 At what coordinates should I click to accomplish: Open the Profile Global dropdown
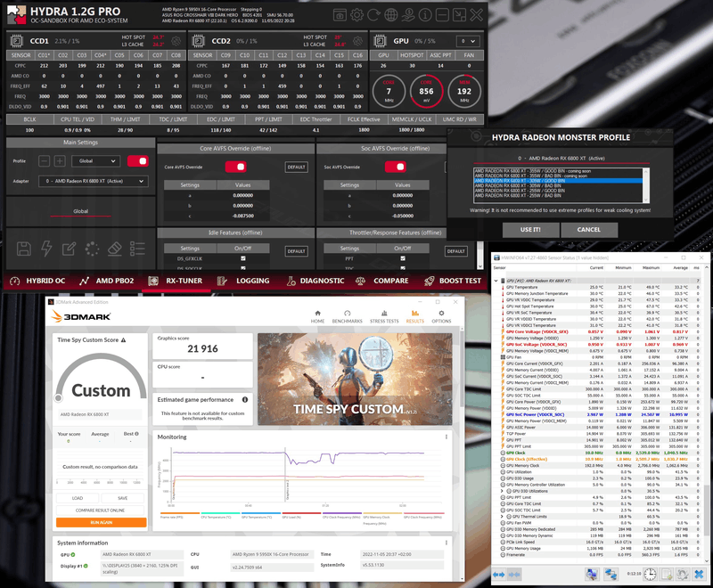pos(96,161)
